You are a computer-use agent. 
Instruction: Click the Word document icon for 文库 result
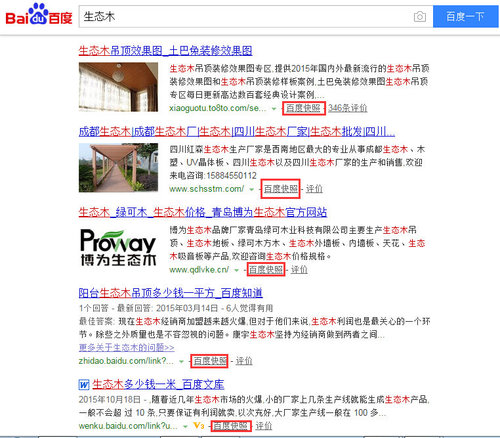(x=84, y=385)
